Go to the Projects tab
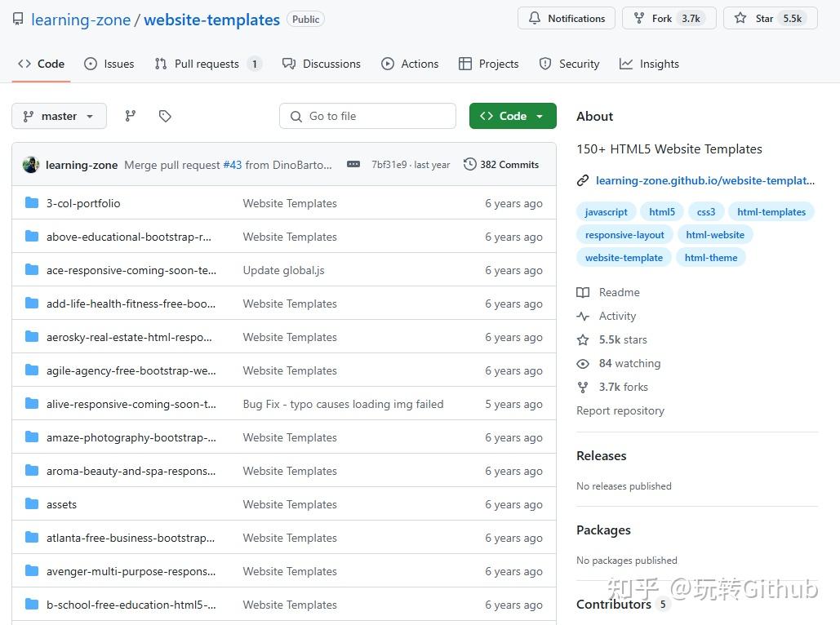 pyautogui.click(x=488, y=64)
